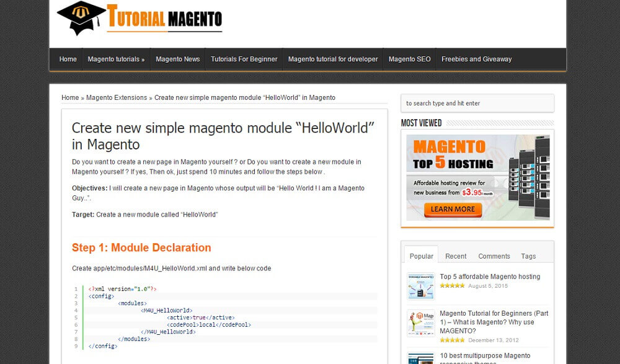Viewport: 620px width, 364px height.
Task: Click the opening M4U_HelloWorld tag code line
Action: [166, 311]
